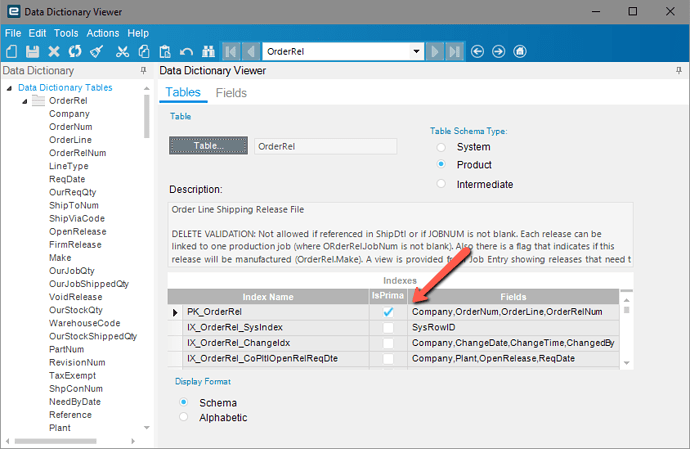Switch to the Tables tab
The image size is (690, 449).
tap(183, 92)
